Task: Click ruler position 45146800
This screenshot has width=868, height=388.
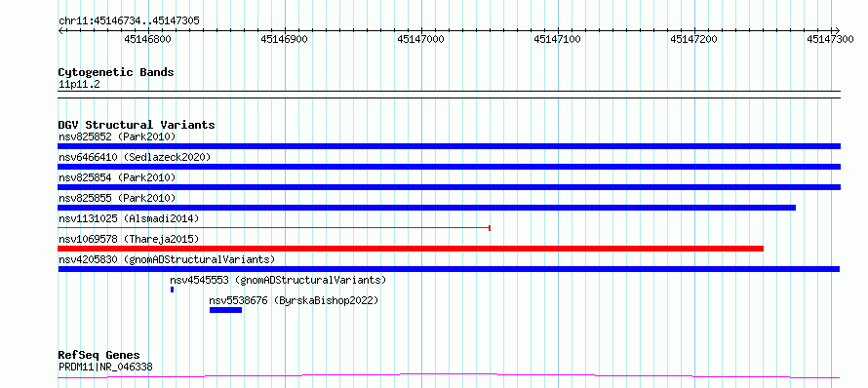Action: coord(148,39)
